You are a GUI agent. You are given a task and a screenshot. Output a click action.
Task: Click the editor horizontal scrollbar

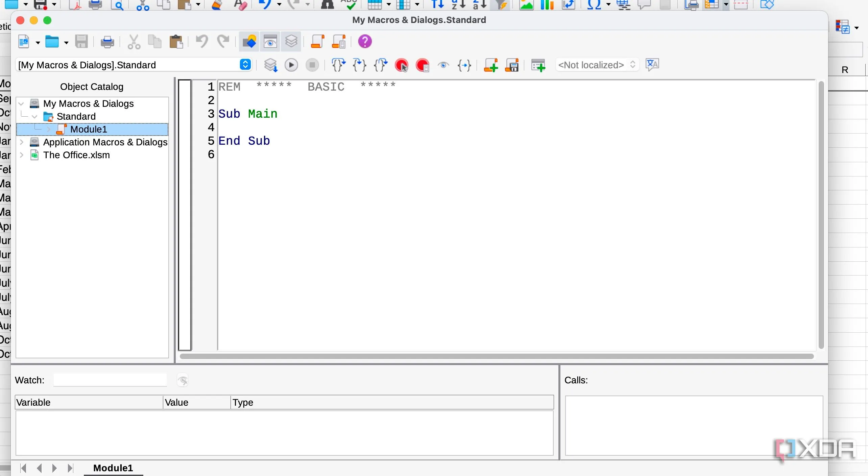(x=497, y=356)
